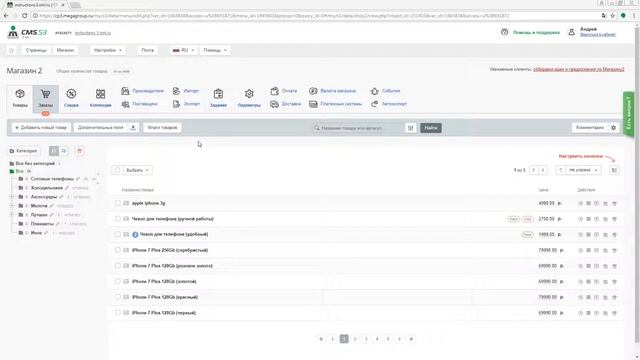This screenshot has height=360, width=640.
Task: Open the Доставка item
Action: point(285,104)
